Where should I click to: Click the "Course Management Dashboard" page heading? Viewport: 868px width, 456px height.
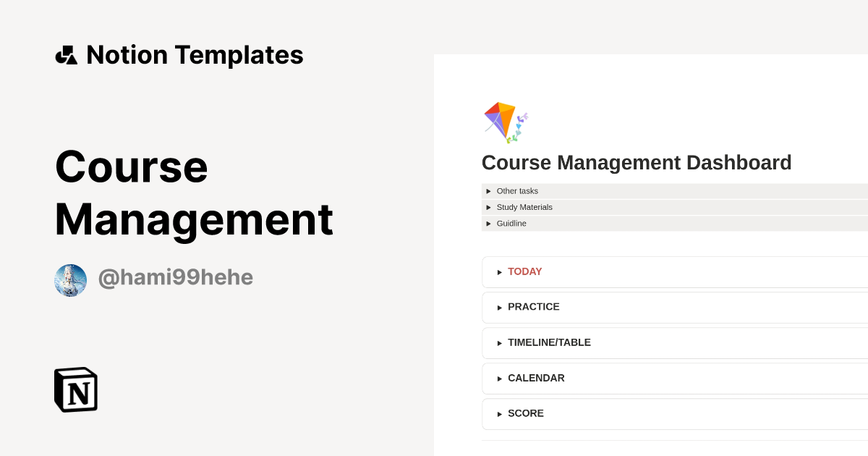(637, 162)
